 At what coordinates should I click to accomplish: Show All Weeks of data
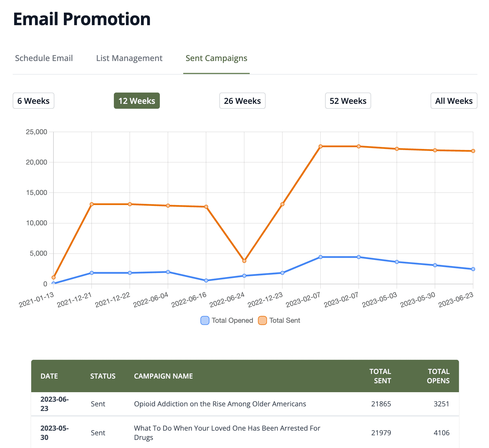point(454,101)
